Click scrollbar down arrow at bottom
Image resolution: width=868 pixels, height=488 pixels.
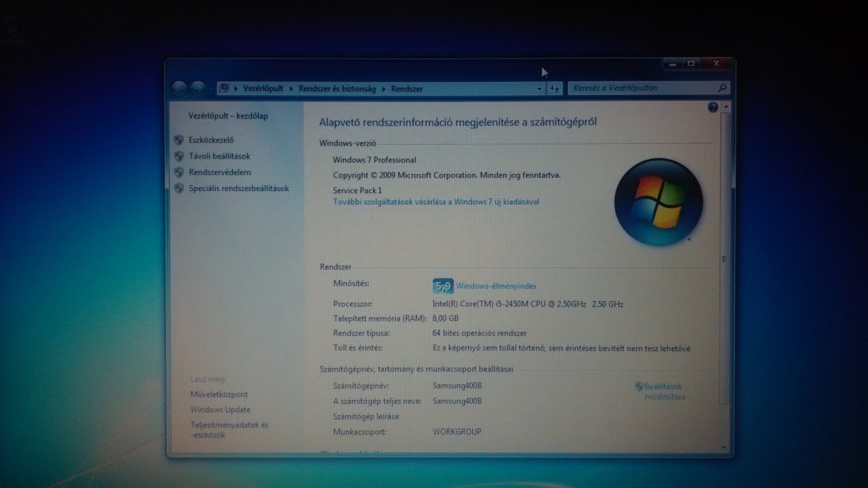[x=725, y=447]
